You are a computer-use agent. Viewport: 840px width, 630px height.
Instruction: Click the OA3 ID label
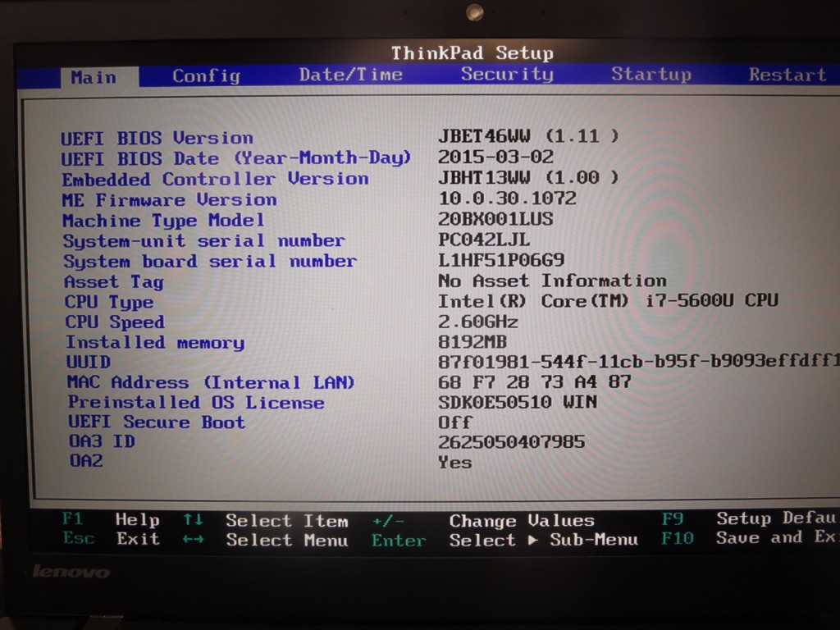point(102,441)
